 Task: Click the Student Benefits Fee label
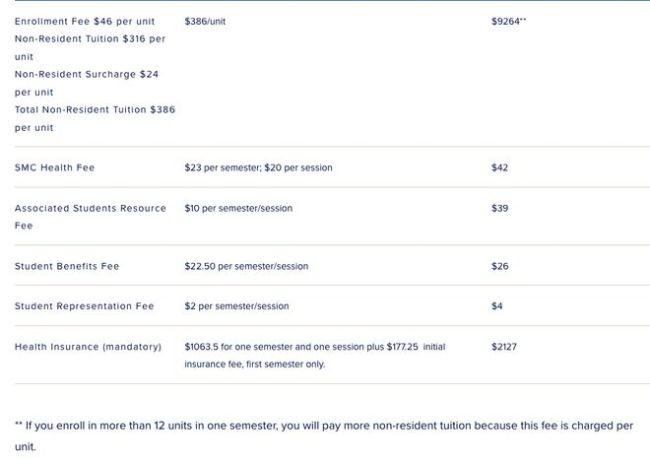[x=66, y=266]
